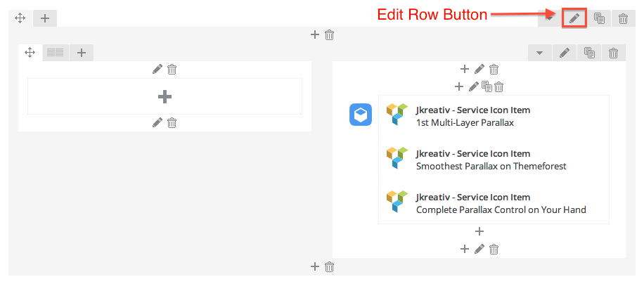The width and height of the screenshot is (644, 284).
Task: Remove the inner row via its trash icon
Action: pyautogui.click(x=613, y=53)
